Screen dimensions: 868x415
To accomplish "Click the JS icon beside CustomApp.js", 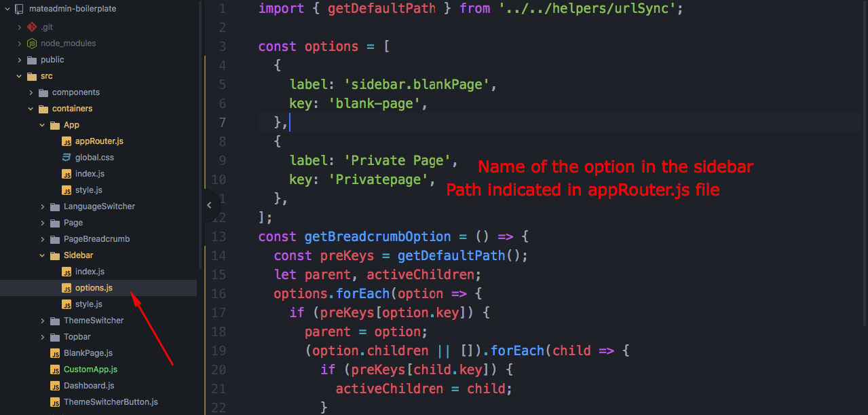I will (55, 369).
